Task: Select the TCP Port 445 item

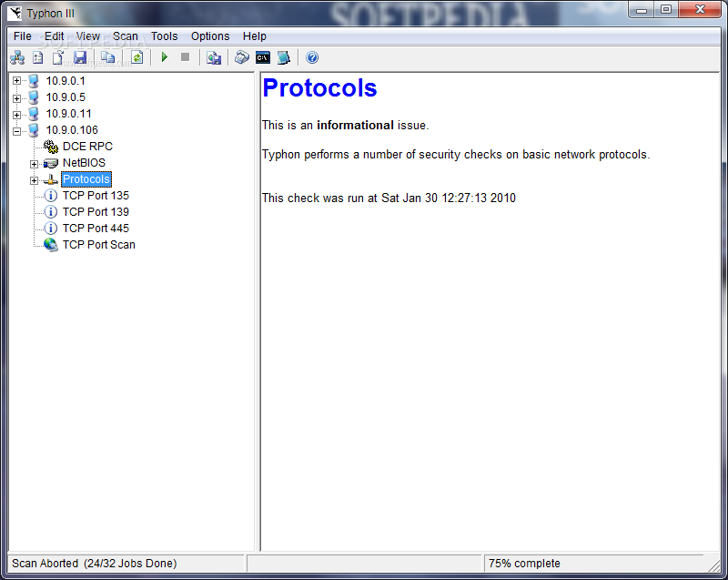Action: tap(96, 229)
